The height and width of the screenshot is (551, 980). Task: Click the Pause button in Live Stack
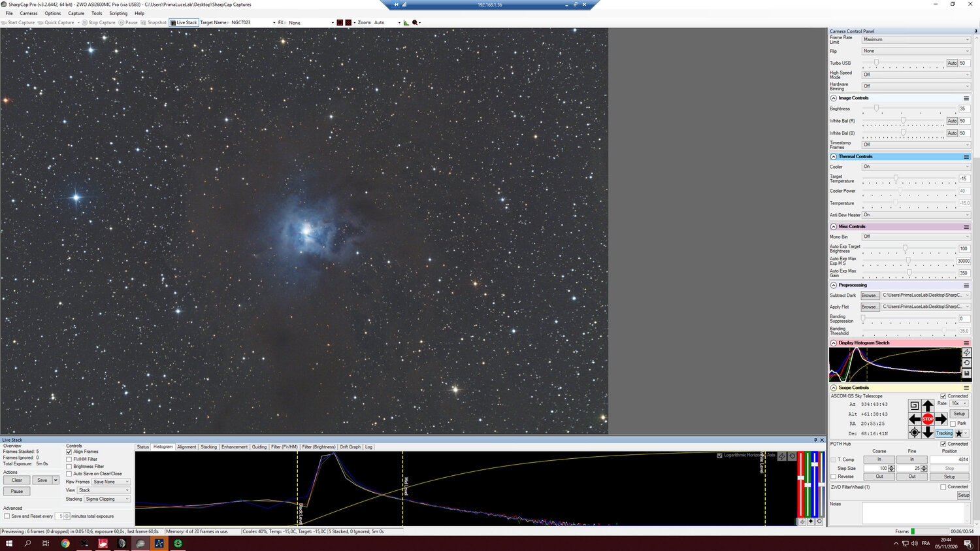[x=17, y=491]
